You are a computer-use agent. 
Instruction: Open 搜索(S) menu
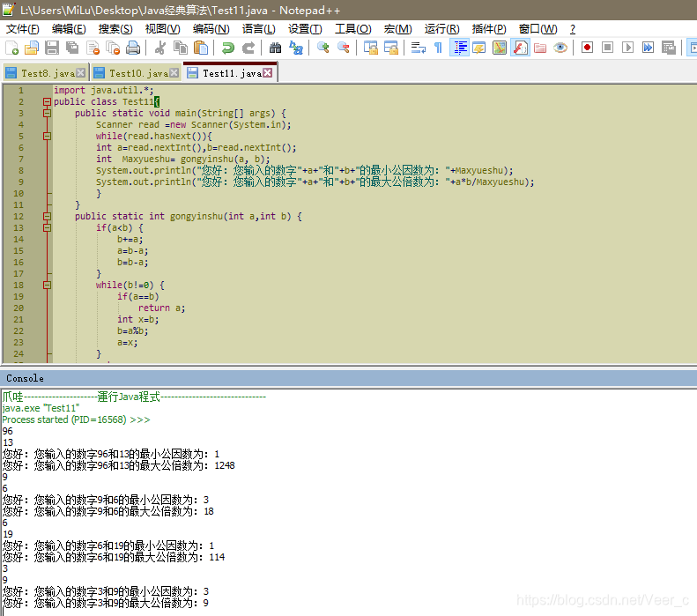pos(115,29)
